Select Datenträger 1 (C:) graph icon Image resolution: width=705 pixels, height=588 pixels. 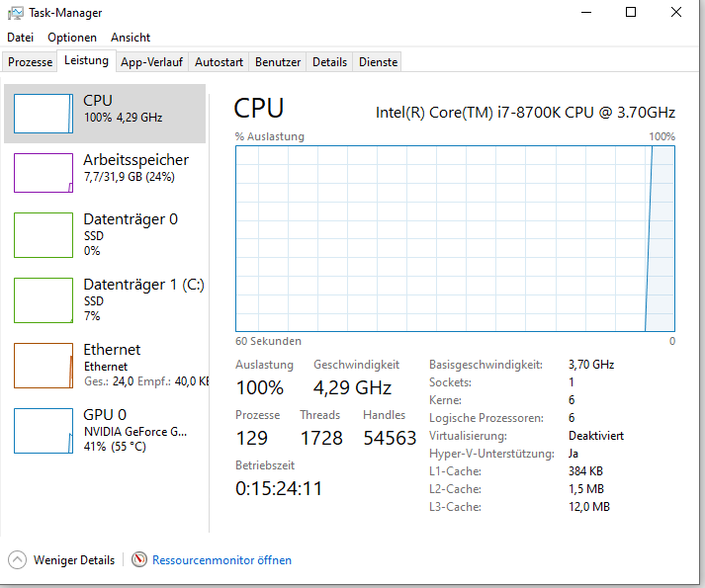click(x=44, y=300)
